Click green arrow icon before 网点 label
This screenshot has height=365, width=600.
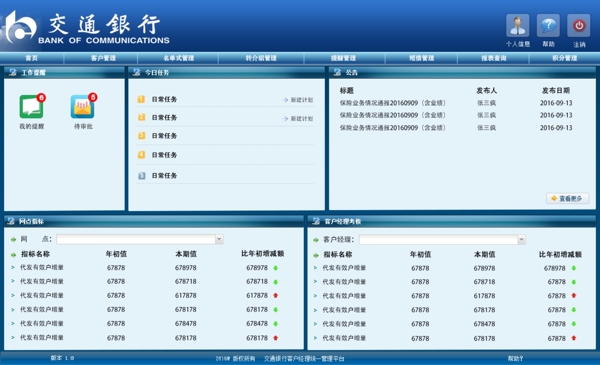[13, 240]
